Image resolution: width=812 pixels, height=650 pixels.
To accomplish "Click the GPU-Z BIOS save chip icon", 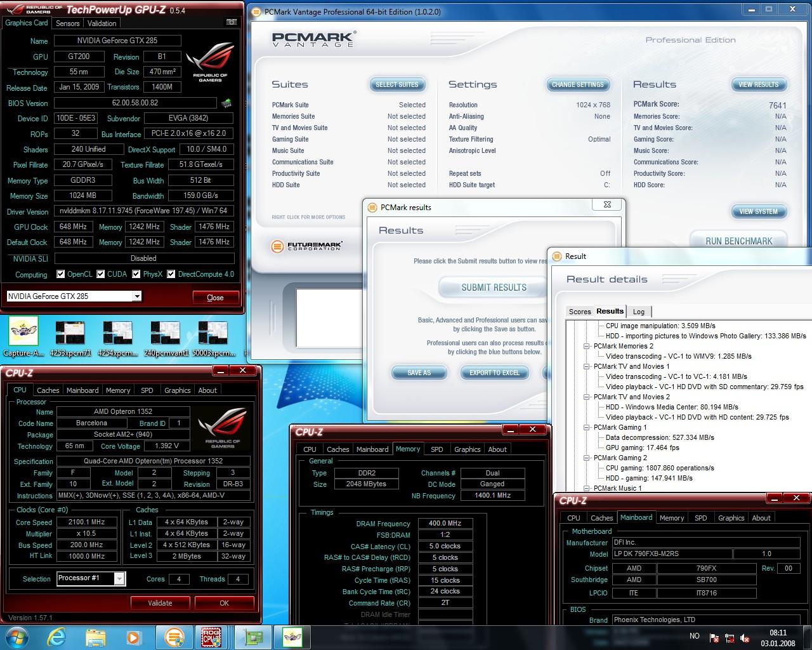I will pyautogui.click(x=226, y=103).
